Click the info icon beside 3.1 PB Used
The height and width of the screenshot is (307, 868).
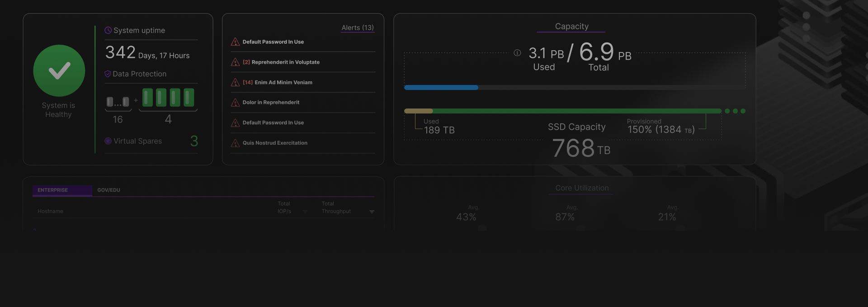tap(517, 53)
